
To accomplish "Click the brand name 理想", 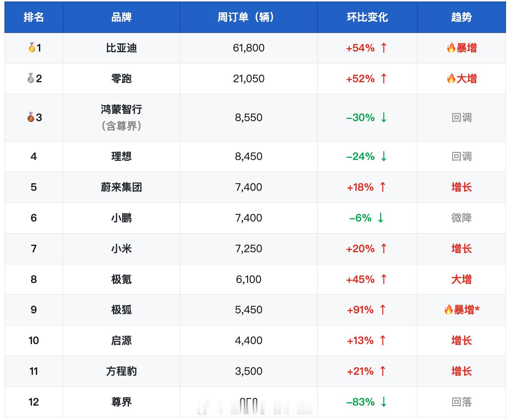I will pos(122,156).
